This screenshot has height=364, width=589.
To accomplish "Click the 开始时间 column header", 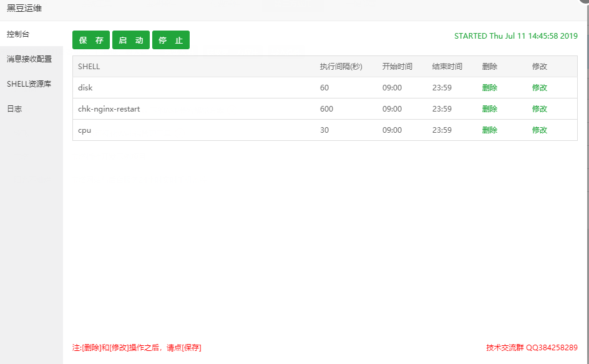I will pyautogui.click(x=397, y=67).
